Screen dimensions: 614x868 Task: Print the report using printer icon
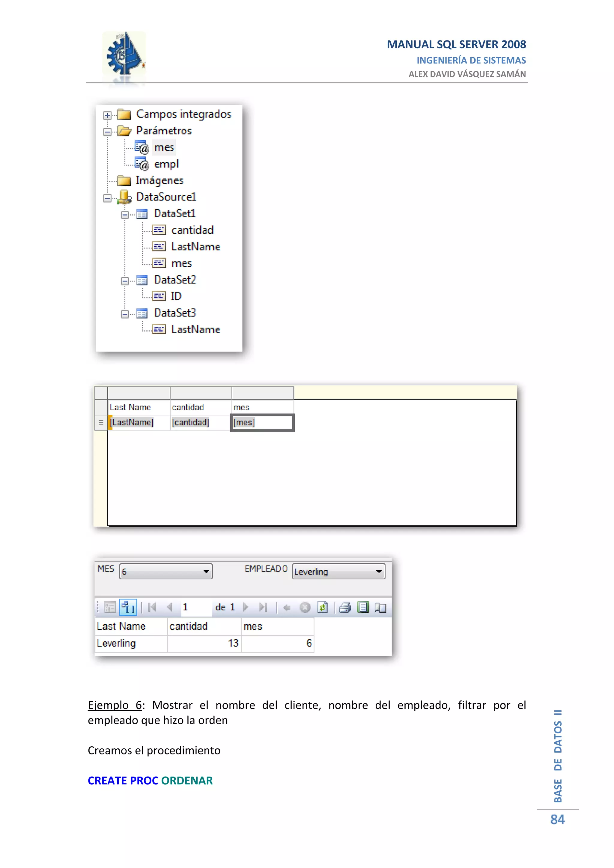(x=345, y=608)
